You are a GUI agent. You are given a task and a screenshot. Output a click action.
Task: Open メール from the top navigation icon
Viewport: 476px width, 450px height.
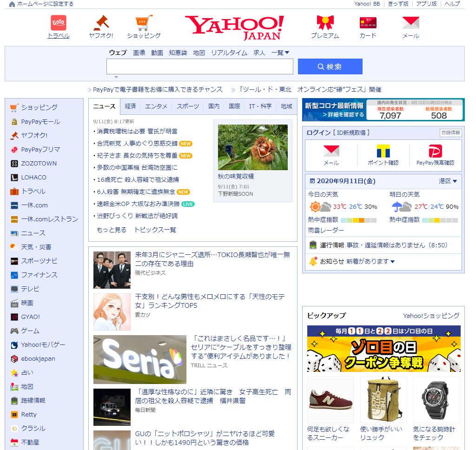[x=410, y=21]
